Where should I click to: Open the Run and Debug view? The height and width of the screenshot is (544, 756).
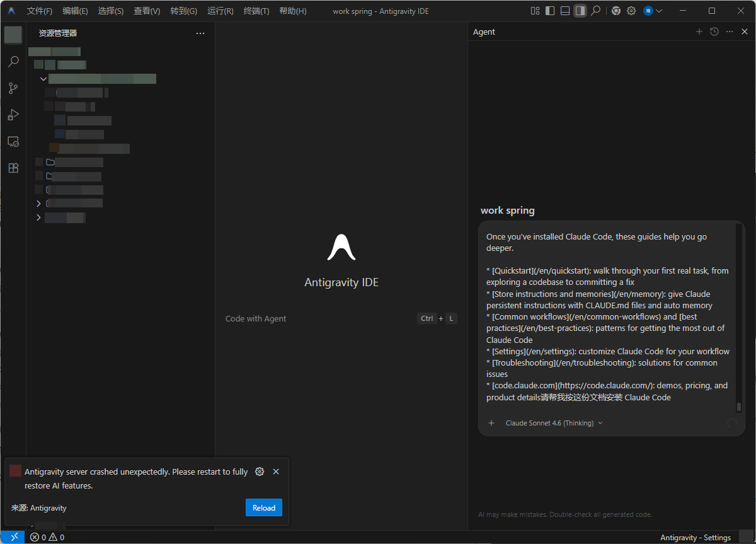(13, 115)
